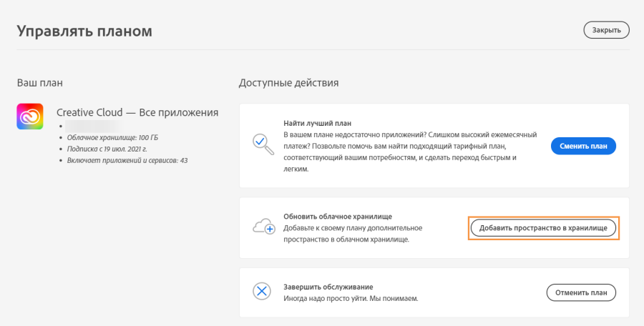The width and height of the screenshot is (644, 326).
Task: Click the Creative Cloud rainbow logo icon
Action: 30,117
